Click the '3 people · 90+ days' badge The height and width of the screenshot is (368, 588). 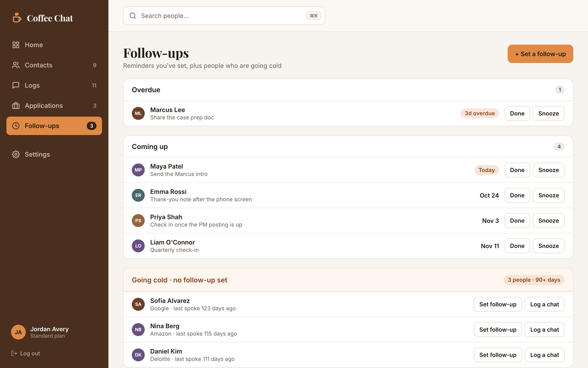pyautogui.click(x=534, y=280)
